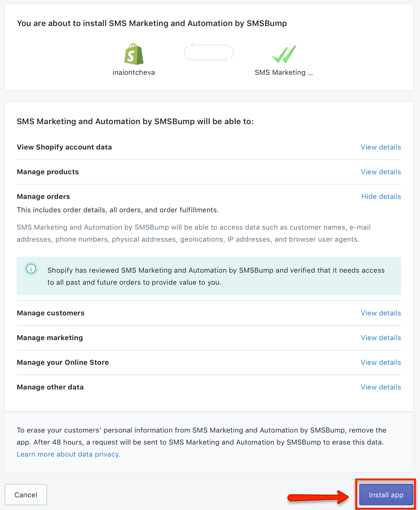Select the 'inaiontcheva' store name
The width and height of the screenshot is (420, 510).
pyautogui.click(x=134, y=72)
